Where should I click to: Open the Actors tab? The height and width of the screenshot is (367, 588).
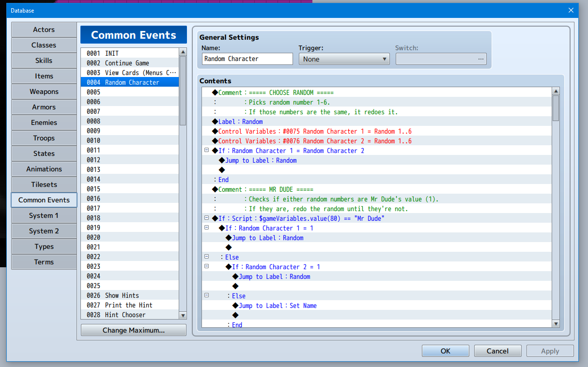click(44, 30)
